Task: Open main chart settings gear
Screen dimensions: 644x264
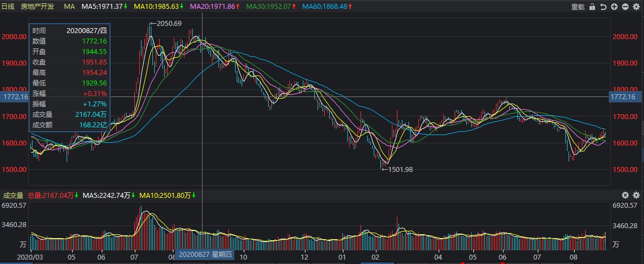Action: pyautogui.click(x=636, y=7)
